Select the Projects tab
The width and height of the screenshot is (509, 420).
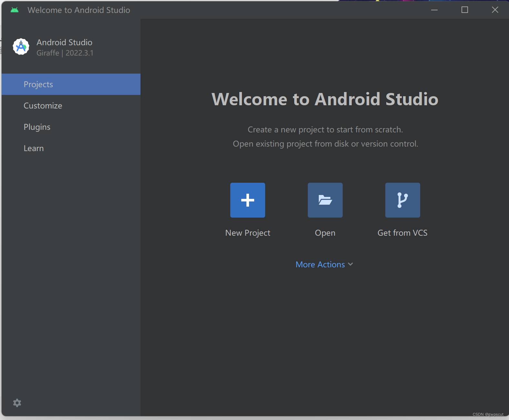point(71,84)
